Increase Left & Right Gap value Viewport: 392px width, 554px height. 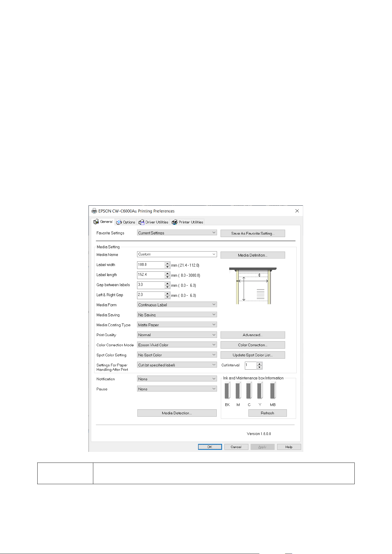[168, 293]
